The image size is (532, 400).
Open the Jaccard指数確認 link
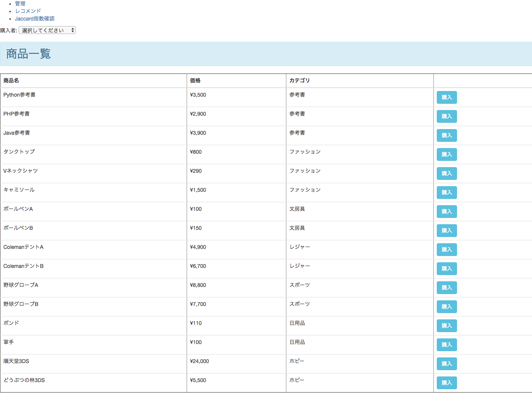(35, 19)
